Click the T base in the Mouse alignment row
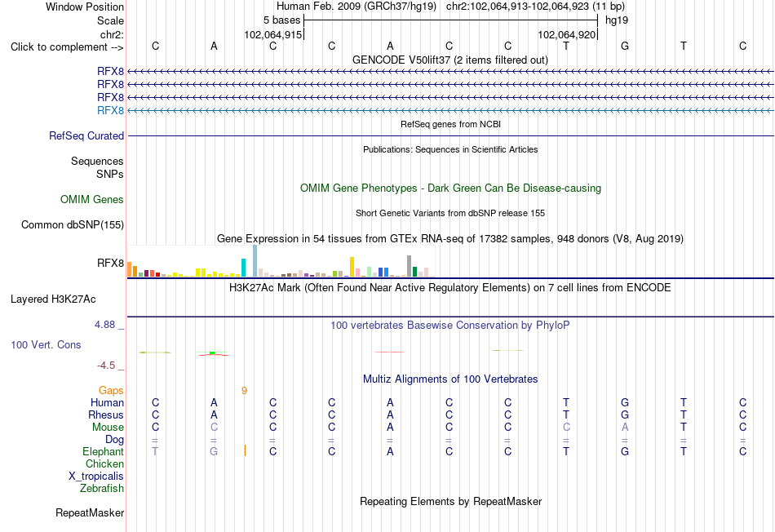775x532 pixels. (684, 427)
